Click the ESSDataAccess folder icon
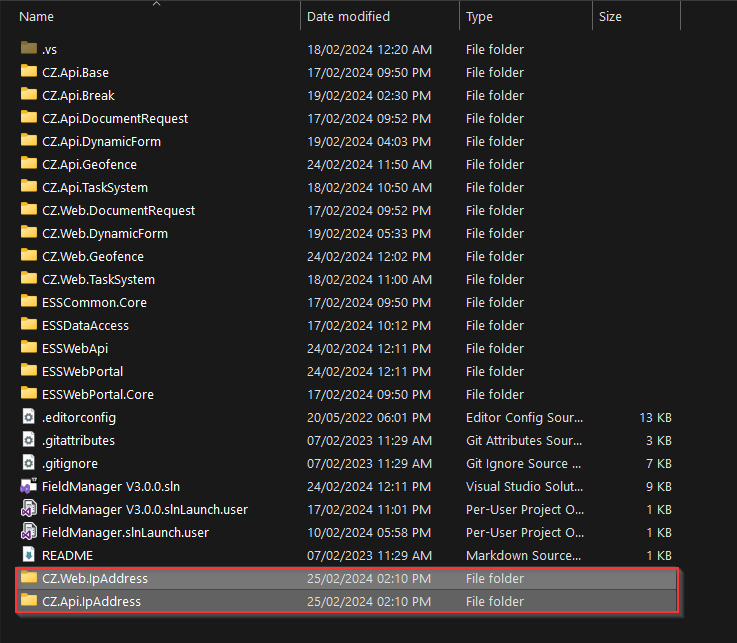 [29, 324]
